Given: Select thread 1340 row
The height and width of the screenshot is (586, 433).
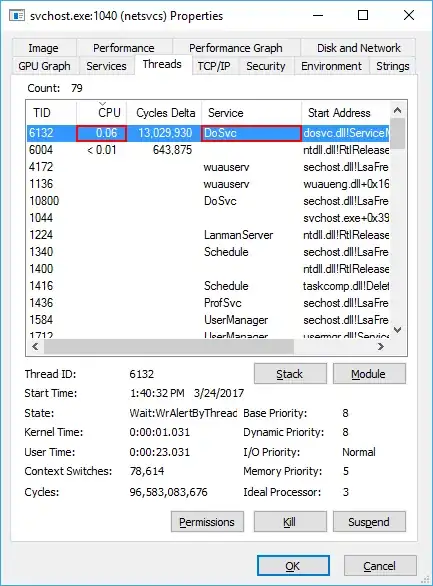Looking at the screenshot, I should pos(208,252).
